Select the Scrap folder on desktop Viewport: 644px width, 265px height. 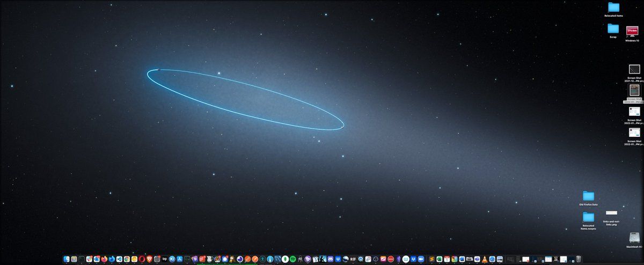(x=613, y=28)
